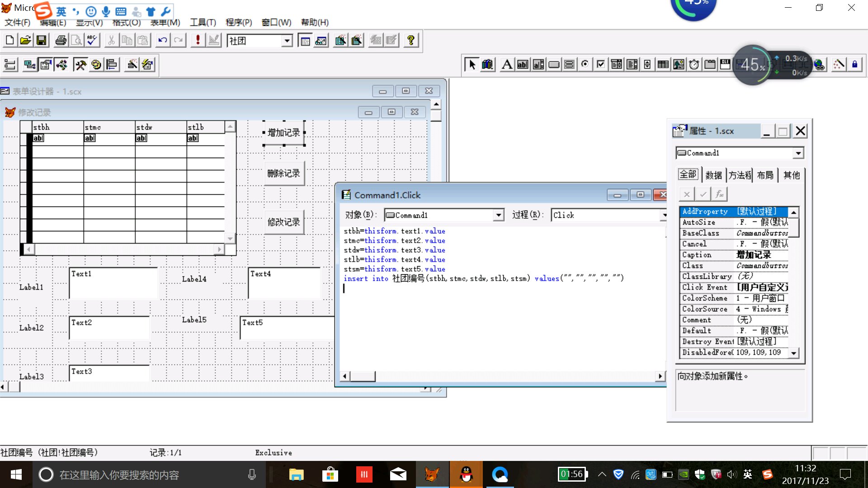868x488 pixels.
Task: Select the Label control tool
Action: point(507,65)
